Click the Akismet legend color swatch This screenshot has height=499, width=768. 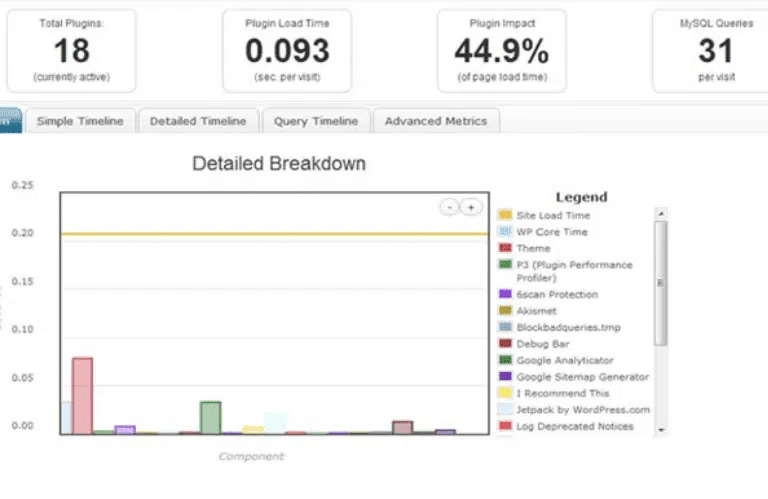505,311
